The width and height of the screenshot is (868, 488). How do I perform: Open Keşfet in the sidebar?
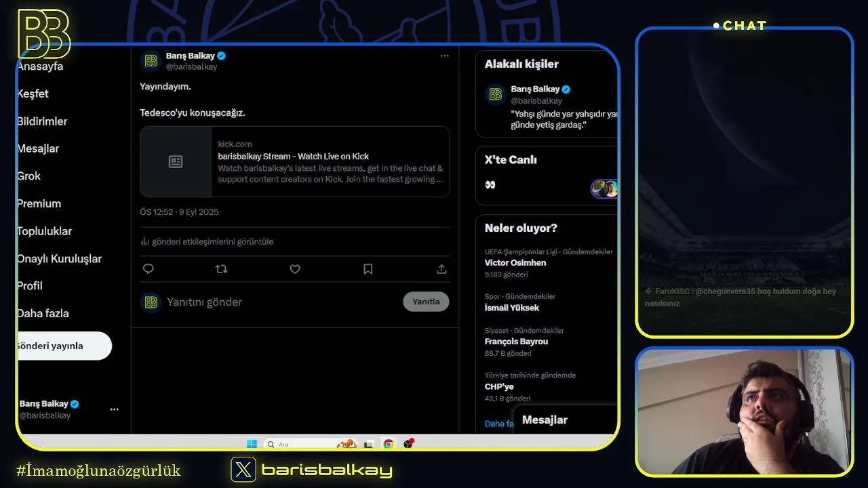[33, 94]
